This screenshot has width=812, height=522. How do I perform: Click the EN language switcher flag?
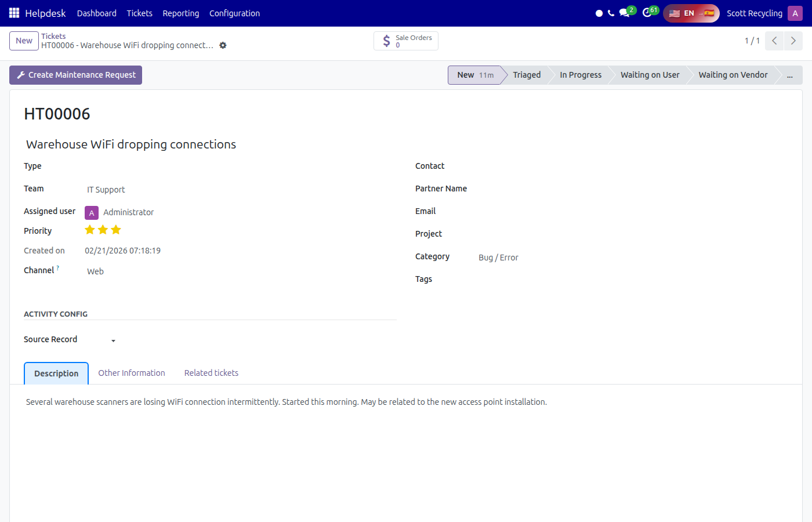[691, 13]
